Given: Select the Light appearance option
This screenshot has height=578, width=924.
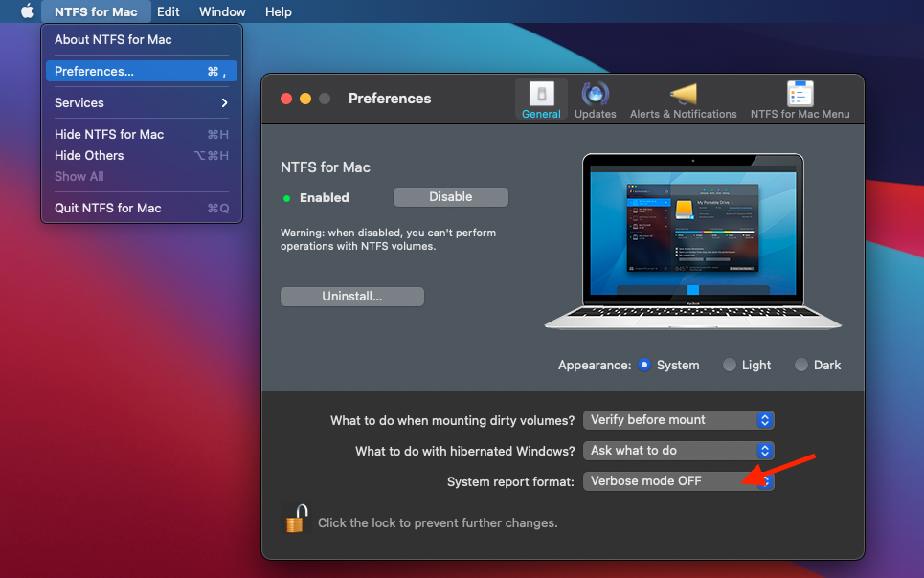Looking at the screenshot, I should 728,365.
